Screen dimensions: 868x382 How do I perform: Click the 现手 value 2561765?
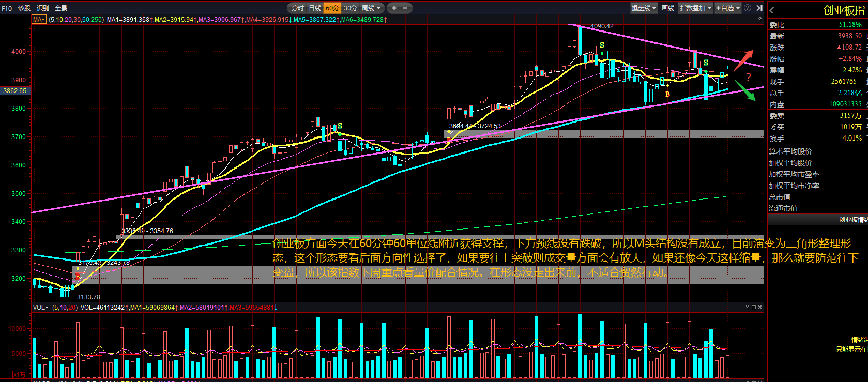(844, 82)
